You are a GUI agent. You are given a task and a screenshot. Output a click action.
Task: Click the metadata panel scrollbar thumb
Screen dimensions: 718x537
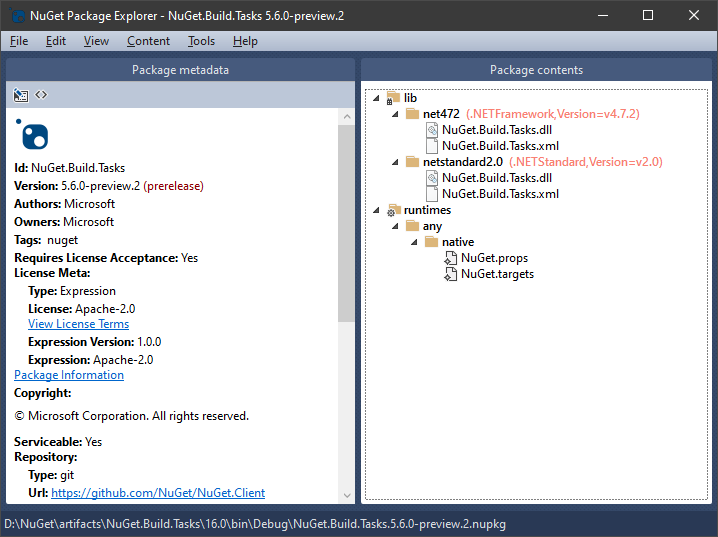click(347, 223)
